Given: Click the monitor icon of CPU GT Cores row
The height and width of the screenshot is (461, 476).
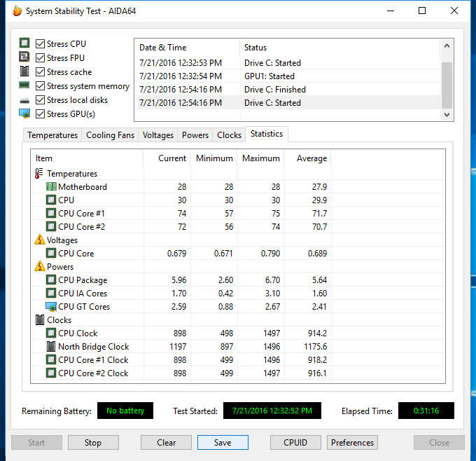Looking at the screenshot, I should point(51,307).
